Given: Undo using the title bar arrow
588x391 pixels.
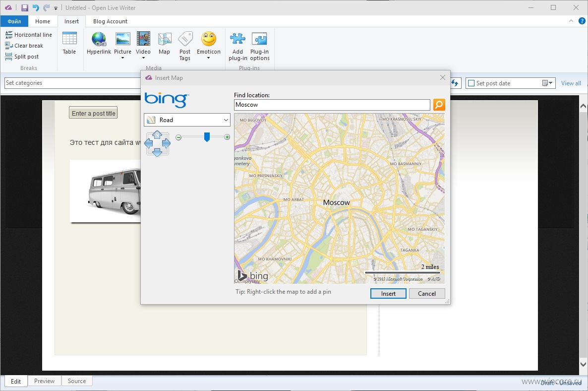Looking at the screenshot, I should coord(36,8).
